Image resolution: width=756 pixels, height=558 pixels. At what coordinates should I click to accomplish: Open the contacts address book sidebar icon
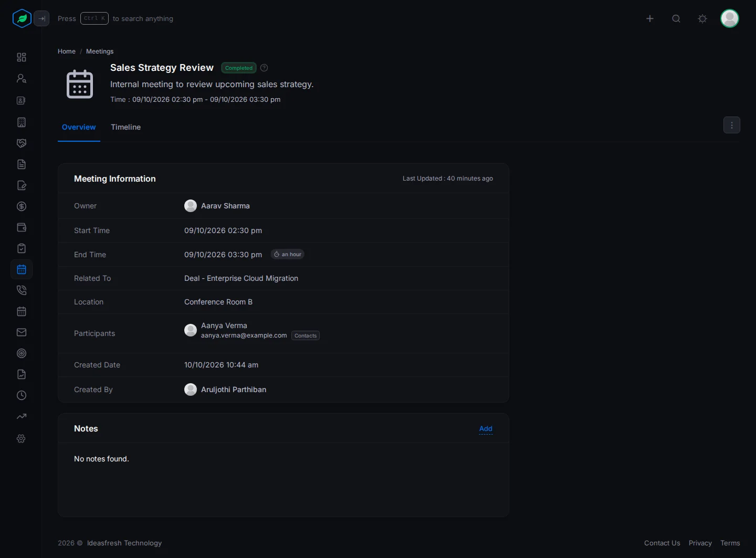(x=22, y=100)
